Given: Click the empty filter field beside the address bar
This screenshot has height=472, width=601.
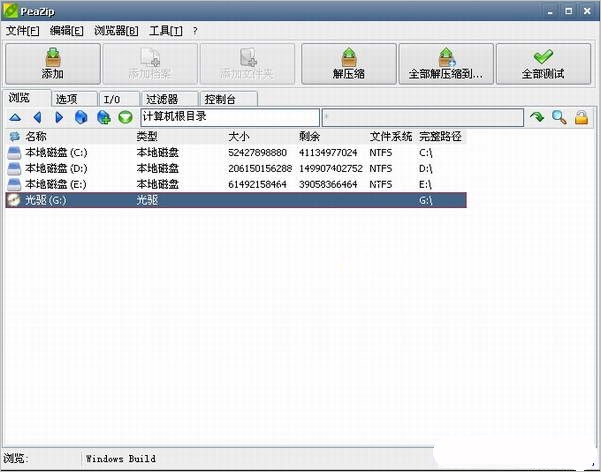Looking at the screenshot, I should pos(423,117).
